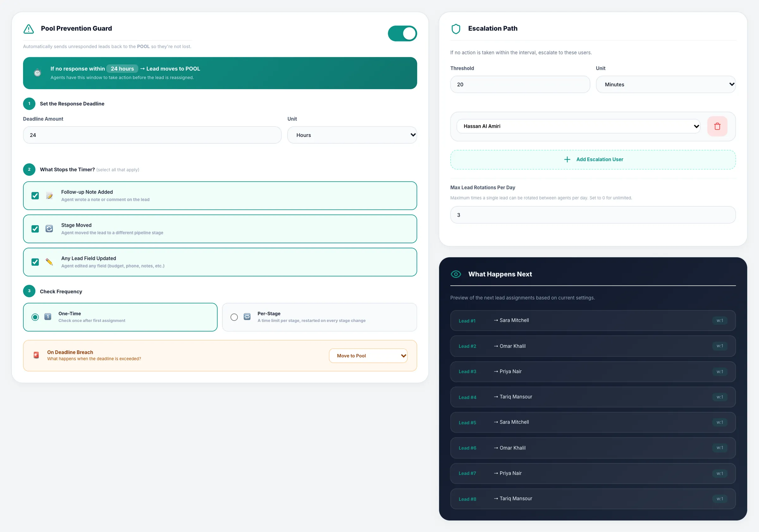Click the stopwatch icon in the teal banner
759x532 pixels.
pos(38,73)
